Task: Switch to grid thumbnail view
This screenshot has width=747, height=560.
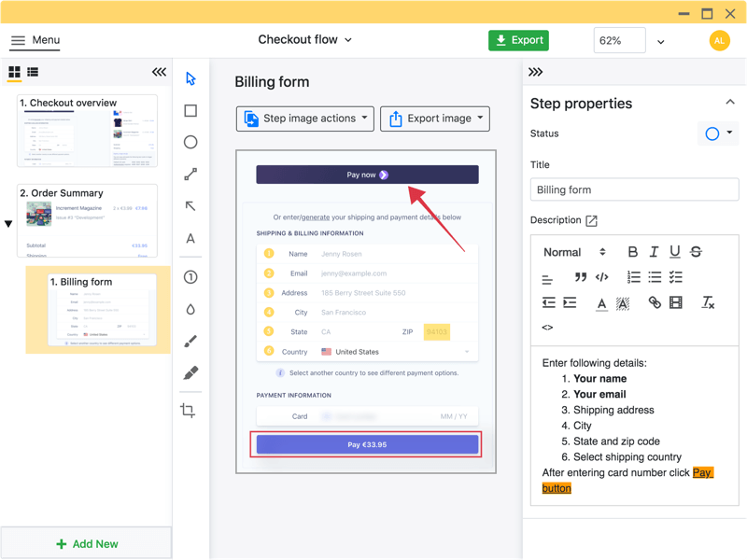Action: point(15,72)
